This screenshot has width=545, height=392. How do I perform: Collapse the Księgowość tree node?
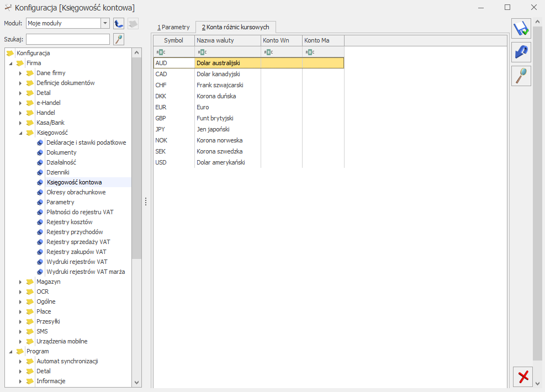pos(20,133)
